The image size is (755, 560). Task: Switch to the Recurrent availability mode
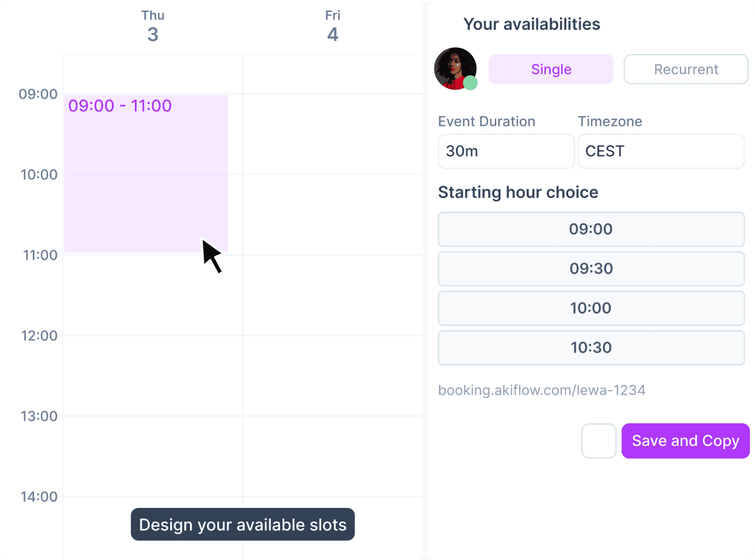685,69
